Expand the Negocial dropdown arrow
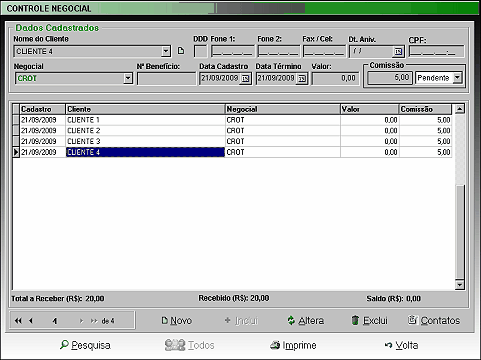 128,78
